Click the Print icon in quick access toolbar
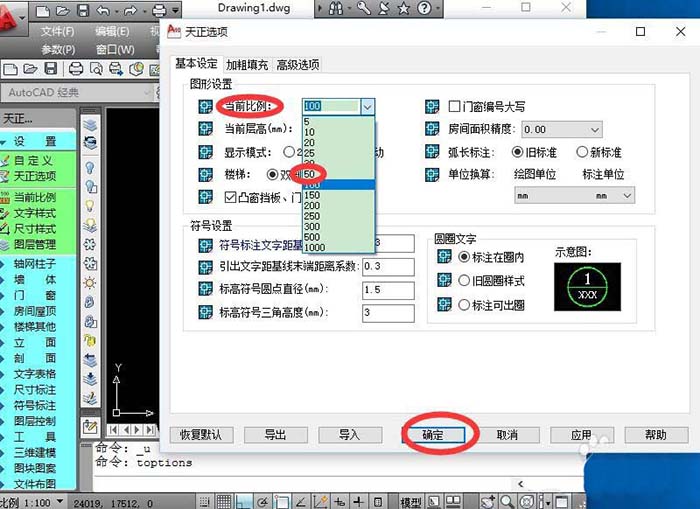 click(159, 10)
